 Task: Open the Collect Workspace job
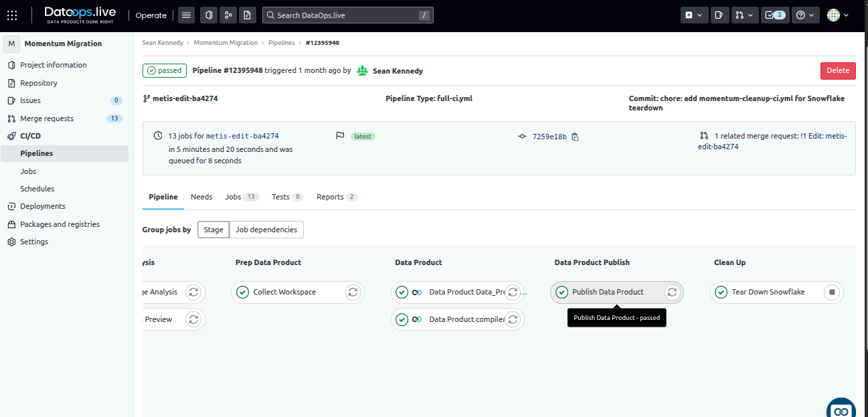click(284, 292)
